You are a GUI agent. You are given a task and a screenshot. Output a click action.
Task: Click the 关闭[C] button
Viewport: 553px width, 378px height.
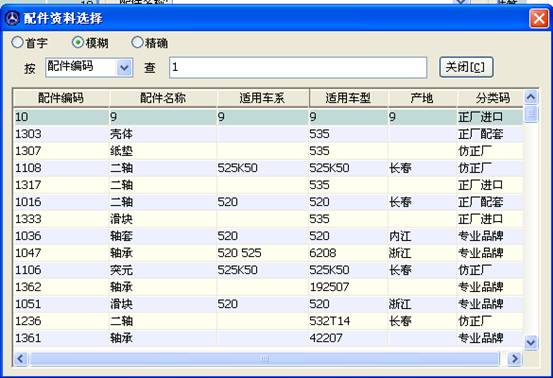(466, 67)
